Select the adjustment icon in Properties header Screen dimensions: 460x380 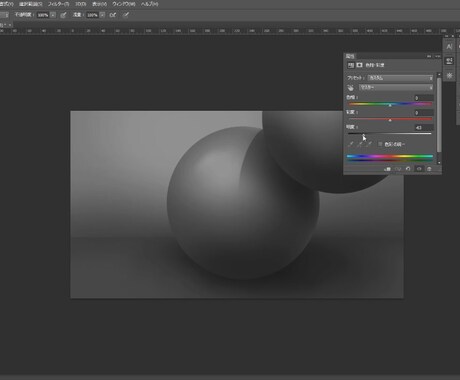(351, 65)
